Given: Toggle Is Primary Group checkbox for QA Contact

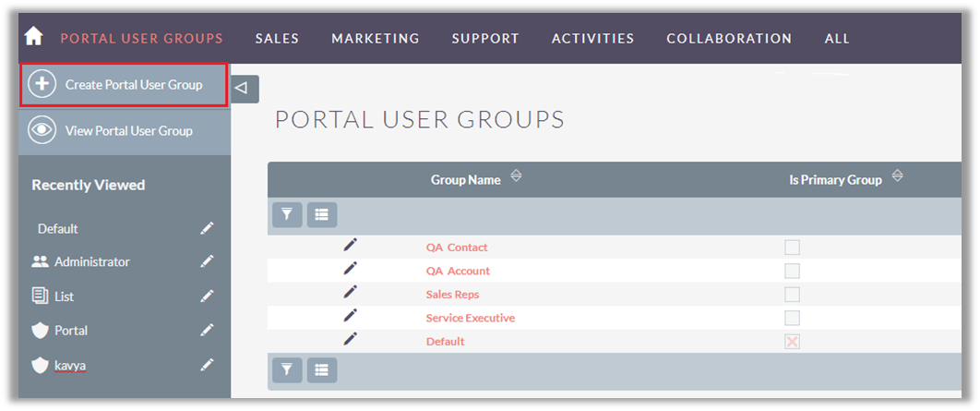Looking at the screenshot, I should (x=792, y=248).
